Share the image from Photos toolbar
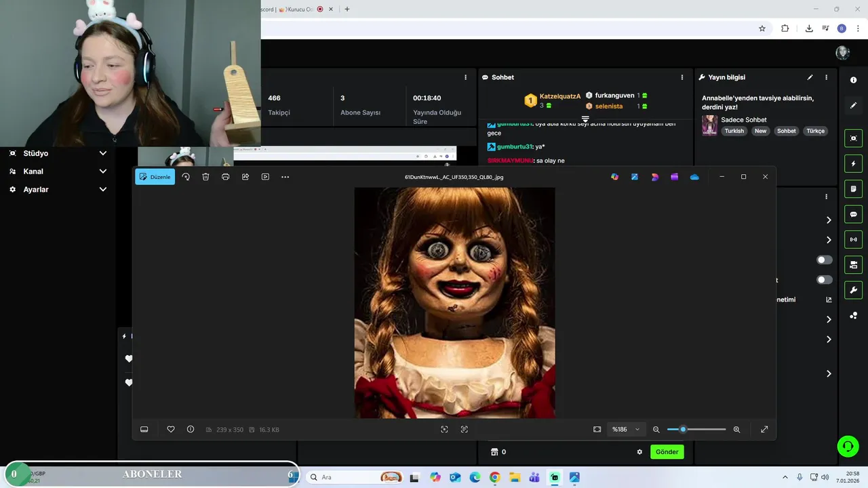 245,177
